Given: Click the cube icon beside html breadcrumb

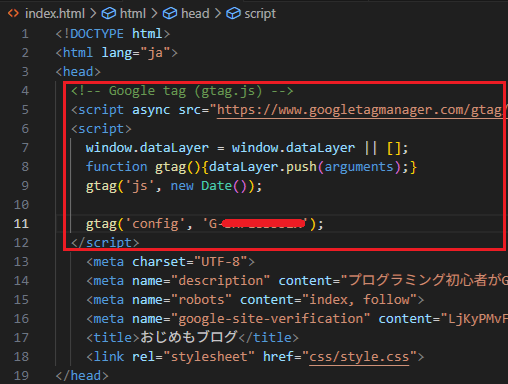Looking at the screenshot, I should (109, 14).
